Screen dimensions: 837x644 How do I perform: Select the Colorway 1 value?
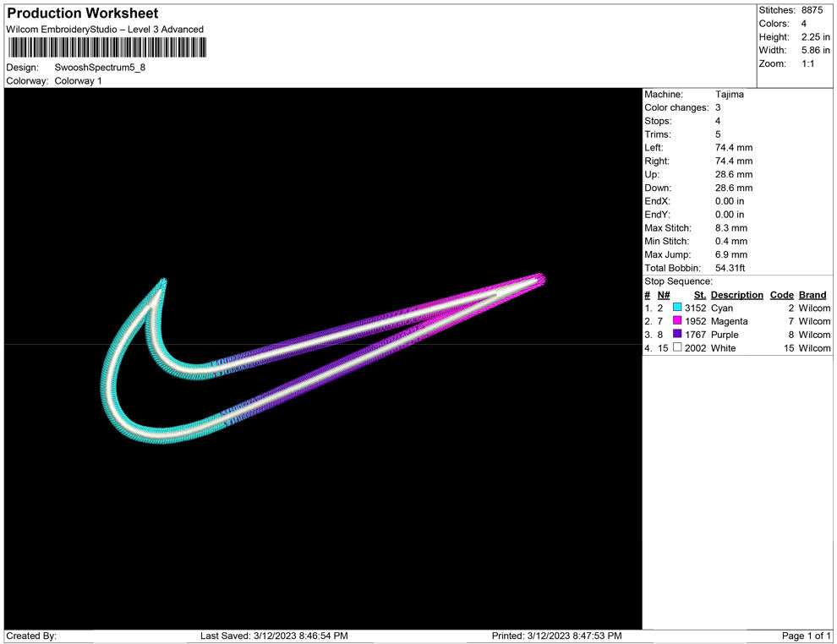click(x=78, y=81)
